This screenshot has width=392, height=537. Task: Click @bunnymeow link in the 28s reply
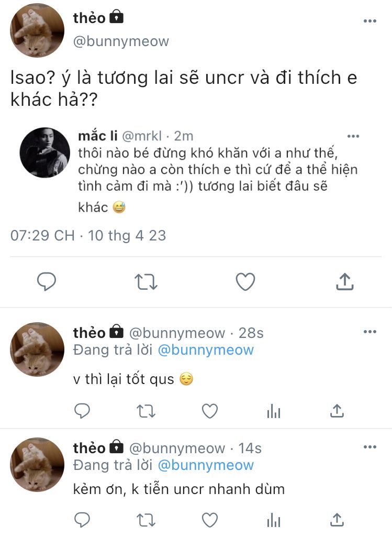coord(205,350)
